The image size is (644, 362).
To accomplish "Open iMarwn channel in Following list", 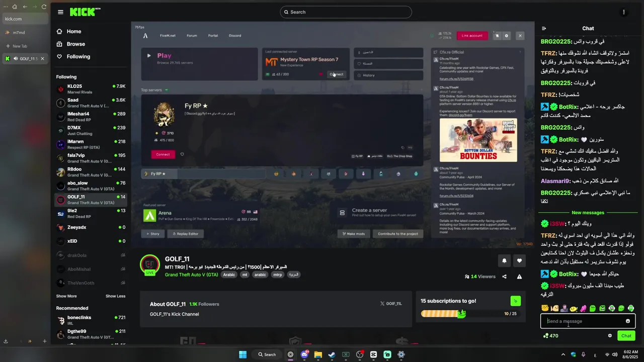I will click(91, 144).
